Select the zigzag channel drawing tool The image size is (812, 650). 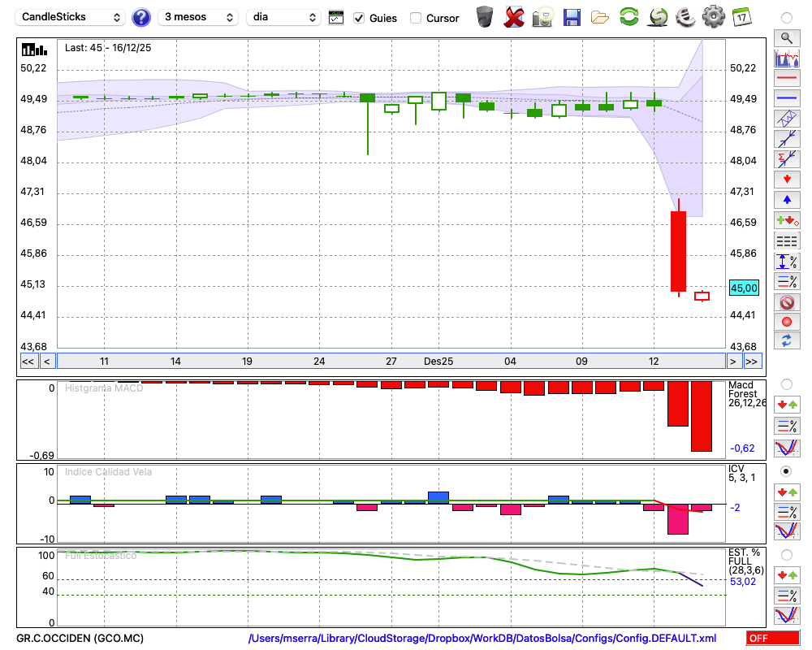pyautogui.click(x=787, y=118)
